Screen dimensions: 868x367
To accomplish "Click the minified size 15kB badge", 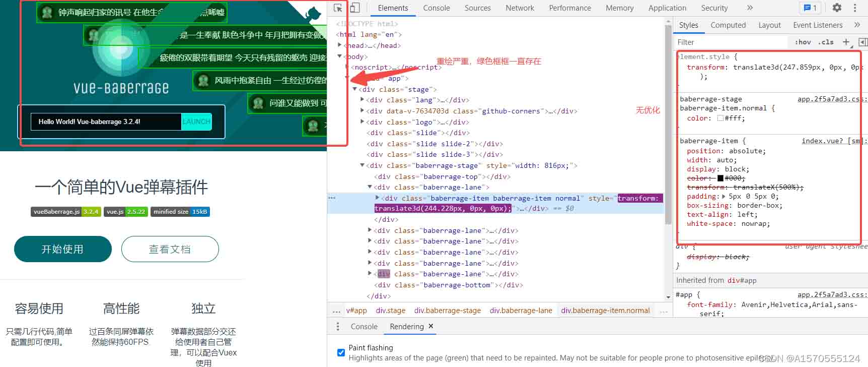I will [x=180, y=212].
